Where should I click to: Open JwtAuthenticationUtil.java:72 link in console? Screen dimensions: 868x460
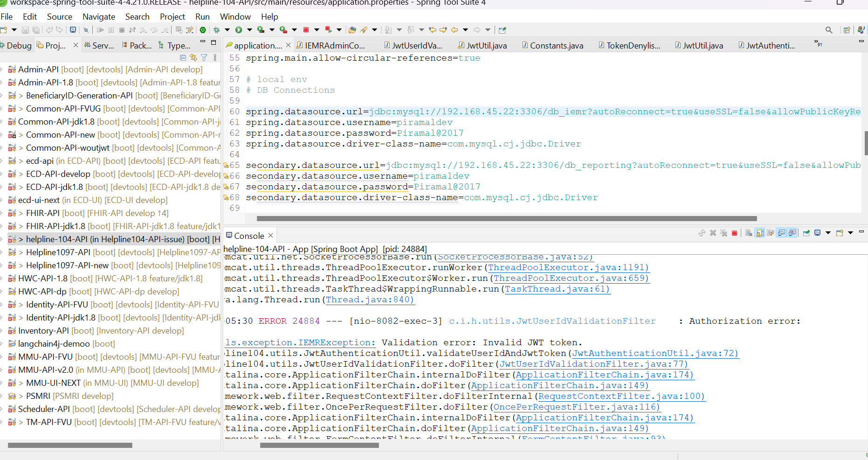[655, 353]
